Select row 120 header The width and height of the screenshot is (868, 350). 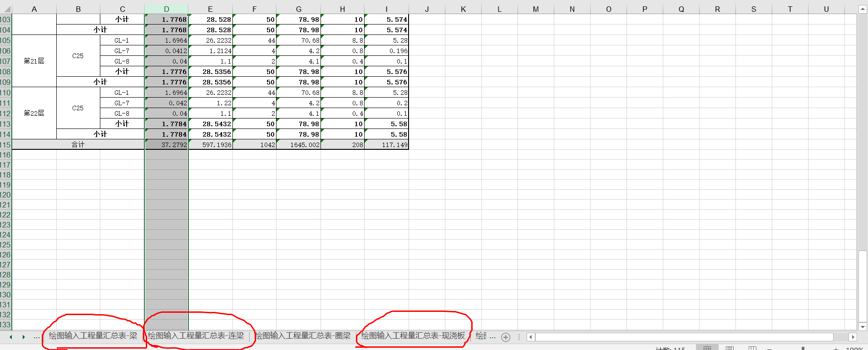click(x=5, y=195)
